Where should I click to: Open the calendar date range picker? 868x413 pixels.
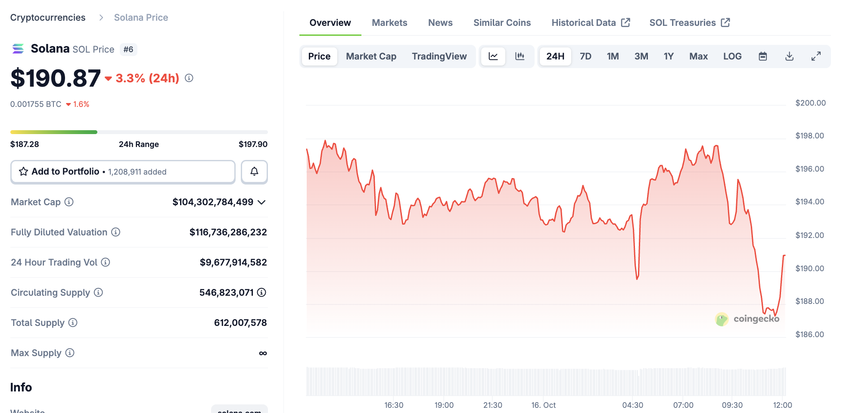762,56
